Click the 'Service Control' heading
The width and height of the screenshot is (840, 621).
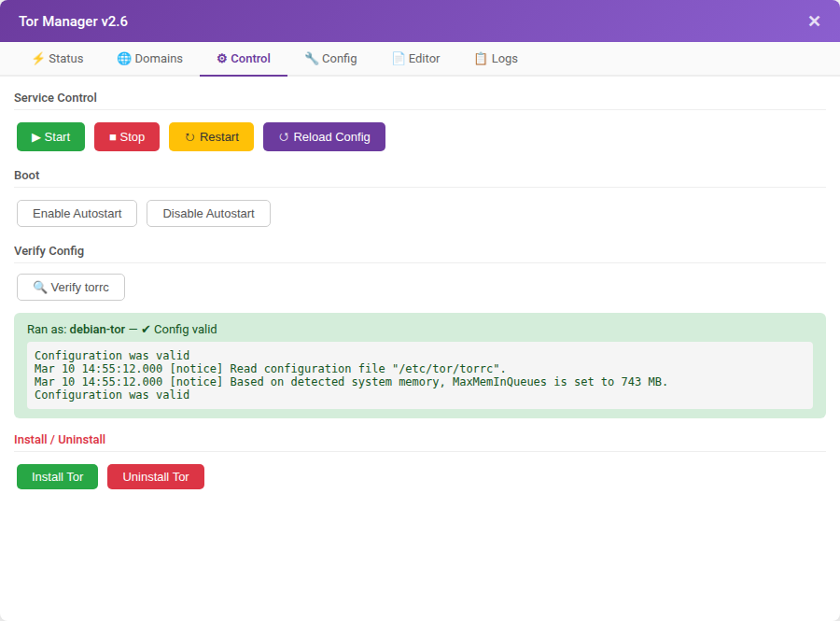click(55, 97)
